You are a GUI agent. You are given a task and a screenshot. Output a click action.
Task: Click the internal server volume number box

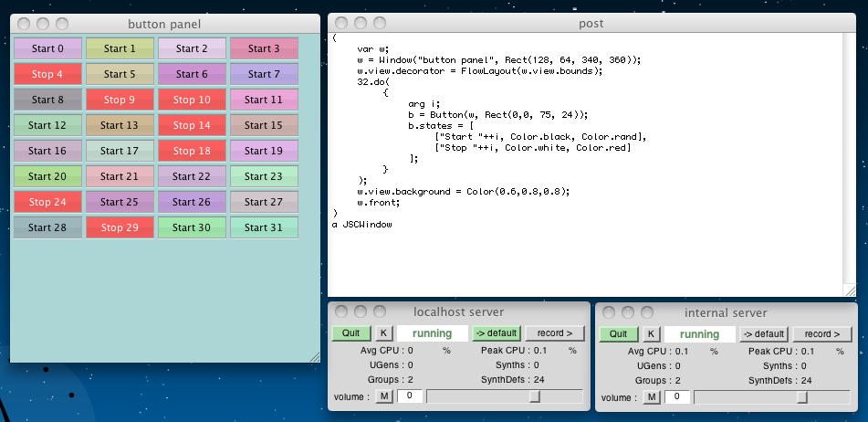[677, 396]
